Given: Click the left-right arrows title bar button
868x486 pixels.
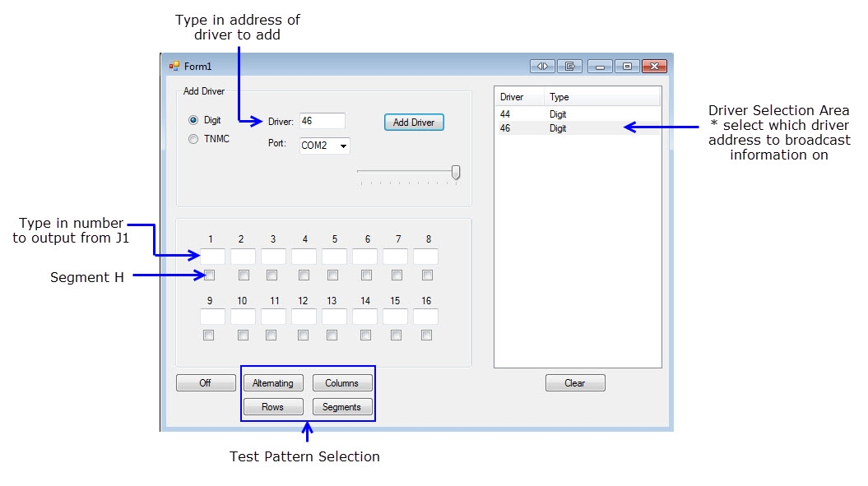Looking at the screenshot, I should [x=542, y=67].
